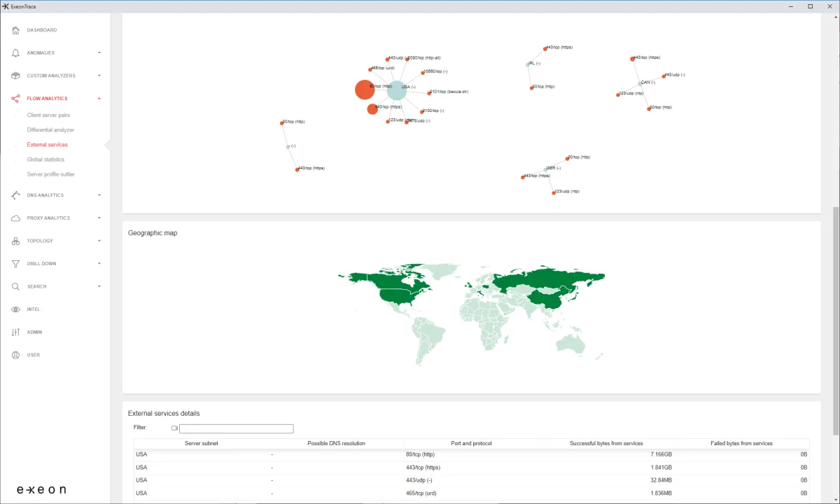Toggle the small filter icon beside Filter field
The image size is (840, 504).
(x=174, y=428)
